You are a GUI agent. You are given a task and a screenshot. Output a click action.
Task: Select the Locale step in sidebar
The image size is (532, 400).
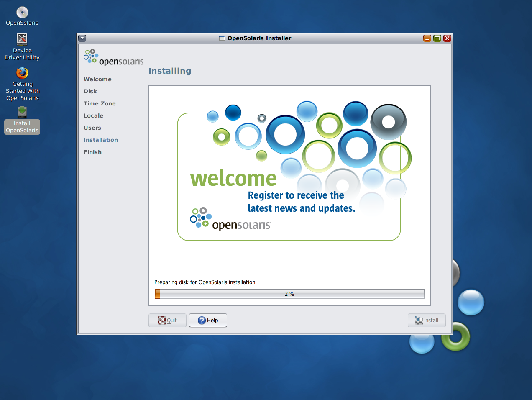coord(93,115)
